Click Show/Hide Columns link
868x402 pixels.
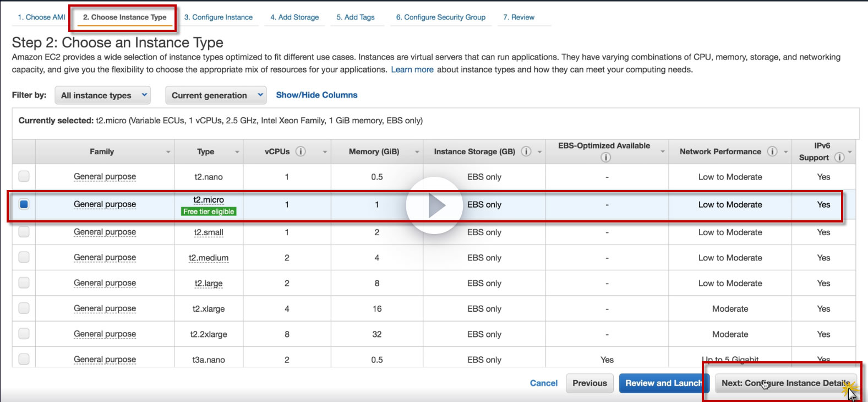(316, 95)
